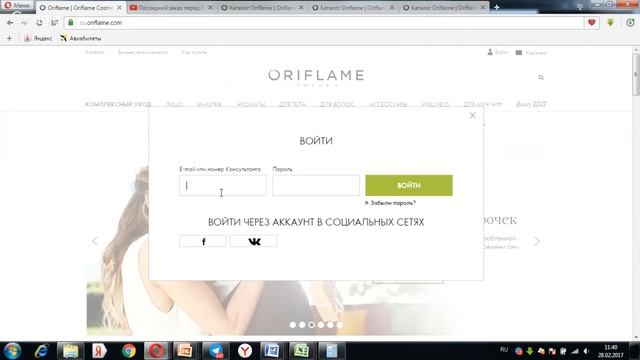Select the last carousel dot
Image resolution: width=640 pixels, height=360 pixels.
(340, 325)
